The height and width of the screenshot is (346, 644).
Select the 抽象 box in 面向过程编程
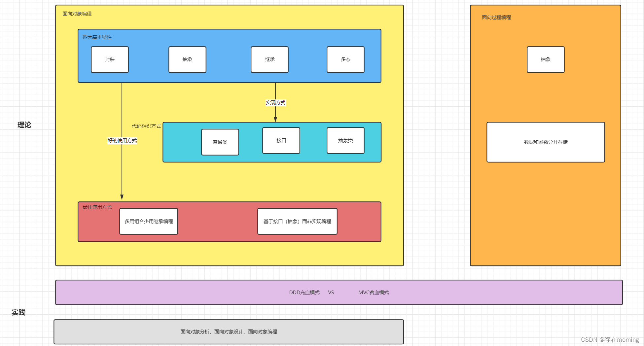pos(546,59)
